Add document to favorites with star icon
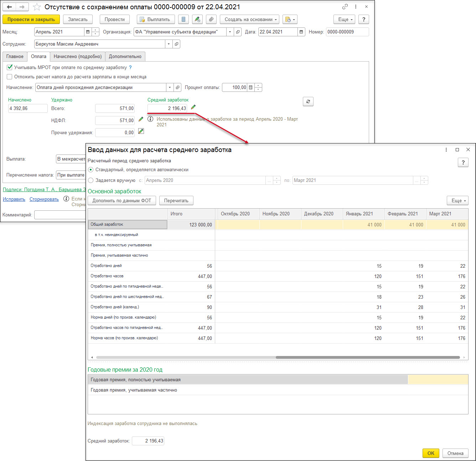 (37, 7)
